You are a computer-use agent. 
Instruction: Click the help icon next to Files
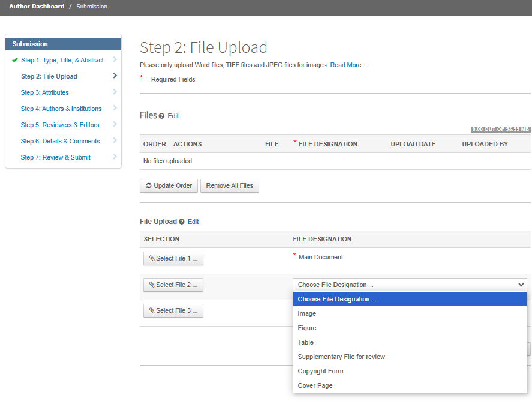click(x=161, y=116)
